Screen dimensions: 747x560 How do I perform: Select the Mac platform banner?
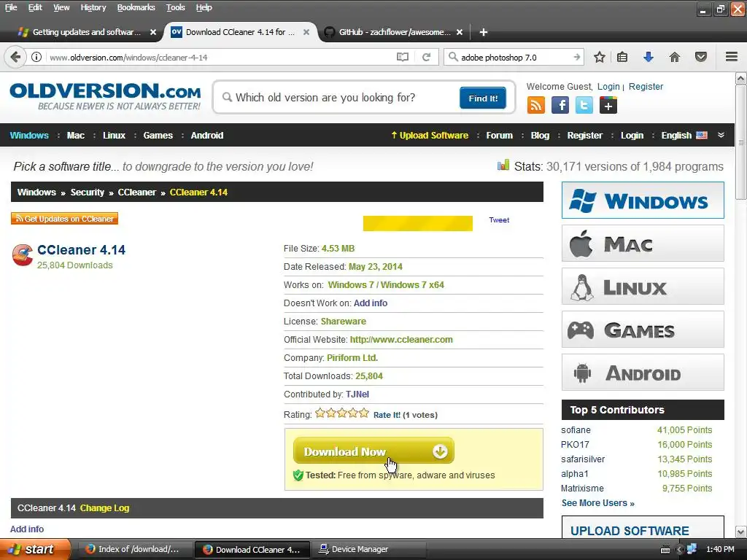coord(643,244)
